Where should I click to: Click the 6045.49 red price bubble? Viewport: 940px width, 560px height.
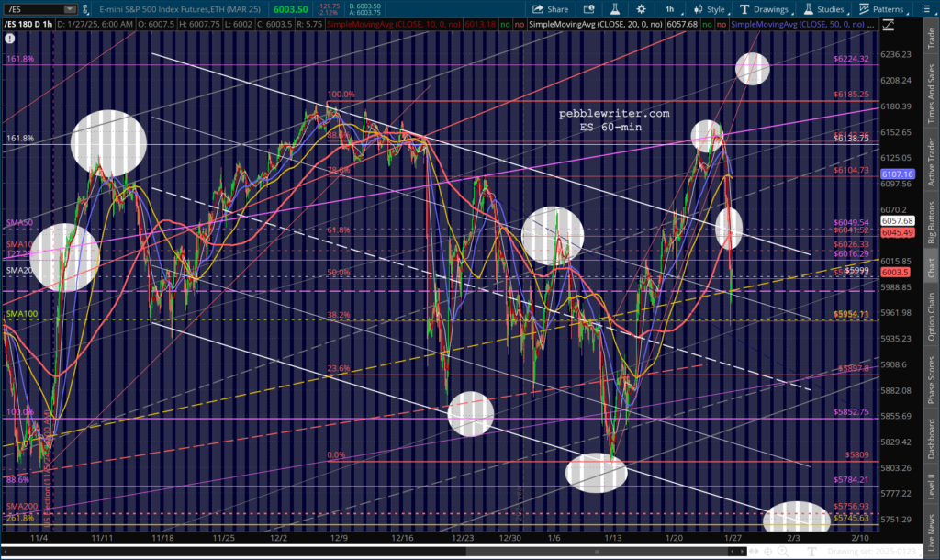click(x=897, y=232)
